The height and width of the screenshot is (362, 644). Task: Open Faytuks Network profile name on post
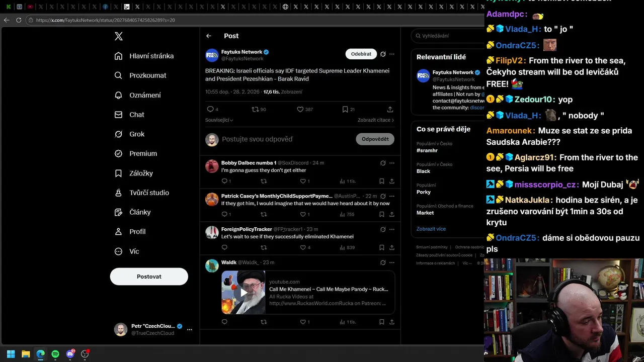242,52
